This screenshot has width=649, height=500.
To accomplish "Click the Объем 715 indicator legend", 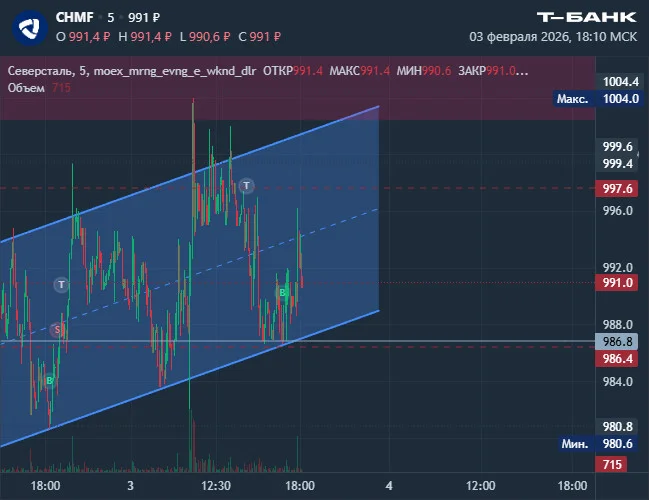I will click(39, 88).
